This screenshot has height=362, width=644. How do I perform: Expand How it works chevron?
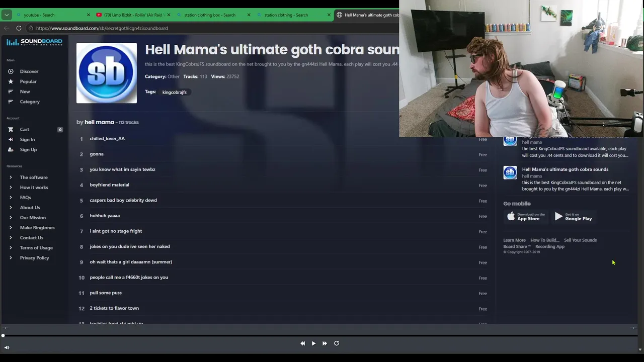click(x=11, y=188)
